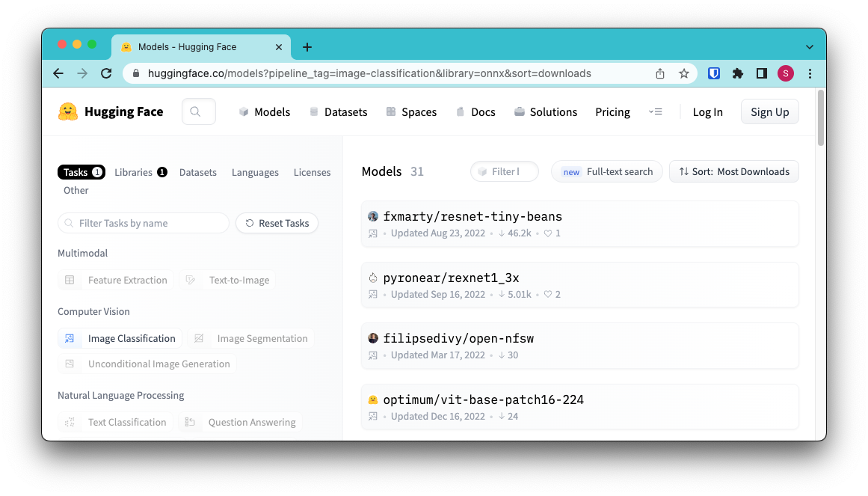The image size is (868, 496).
Task: Open Solutions in top navigation
Action: (x=546, y=112)
